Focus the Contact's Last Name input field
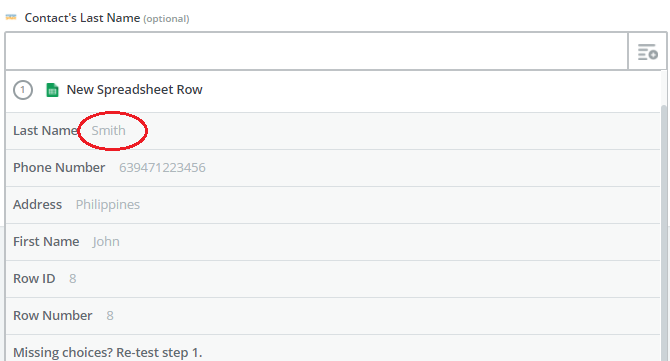 [317, 52]
